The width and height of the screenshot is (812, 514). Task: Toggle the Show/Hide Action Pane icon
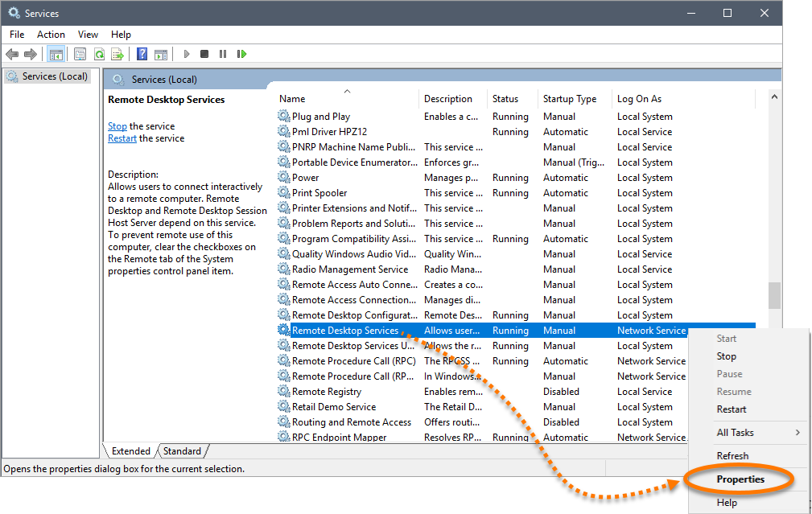click(x=161, y=54)
